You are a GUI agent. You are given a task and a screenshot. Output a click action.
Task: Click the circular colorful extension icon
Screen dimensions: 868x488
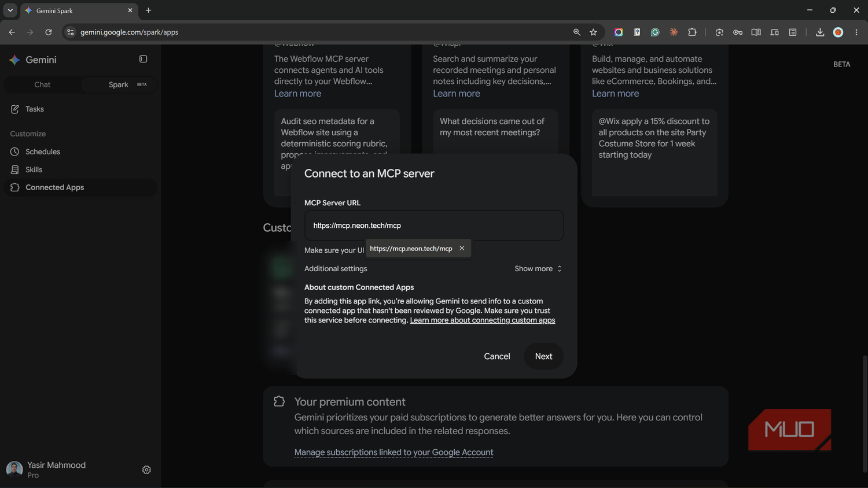coord(619,32)
